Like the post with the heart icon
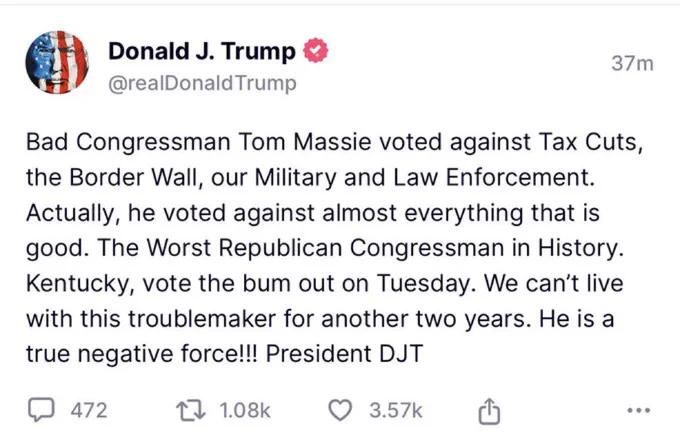 point(340,410)
